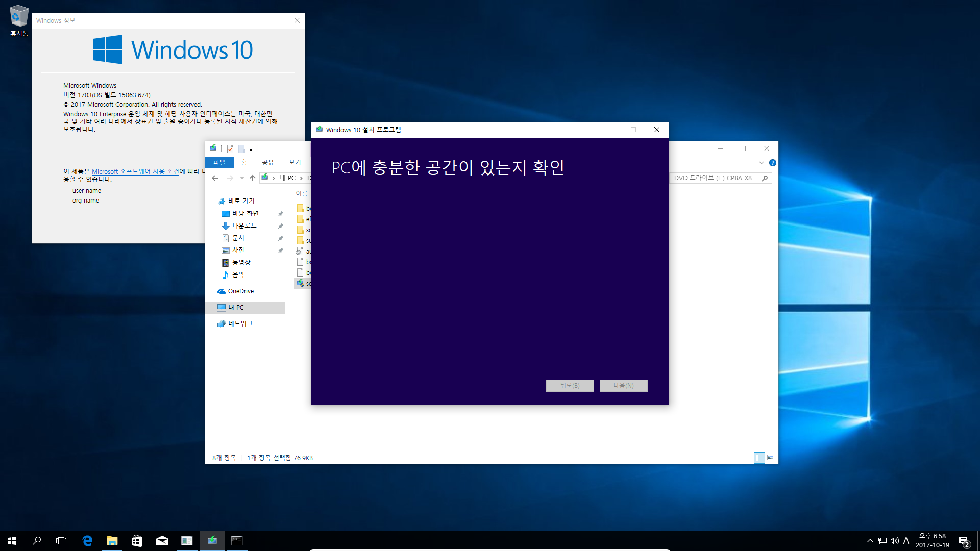Select 문서 in the navigation pane
This screenshot has width=980, height=551.
coord(238,238)
